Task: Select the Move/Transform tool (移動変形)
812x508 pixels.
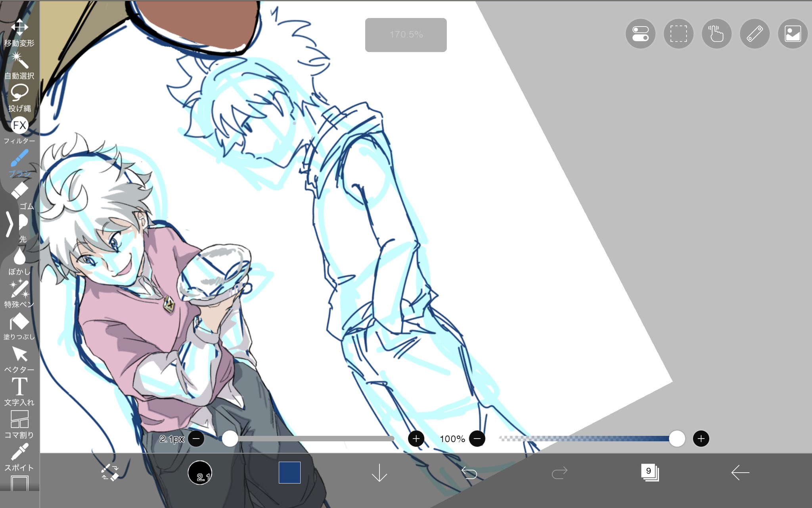Action: tap(19, 28)
